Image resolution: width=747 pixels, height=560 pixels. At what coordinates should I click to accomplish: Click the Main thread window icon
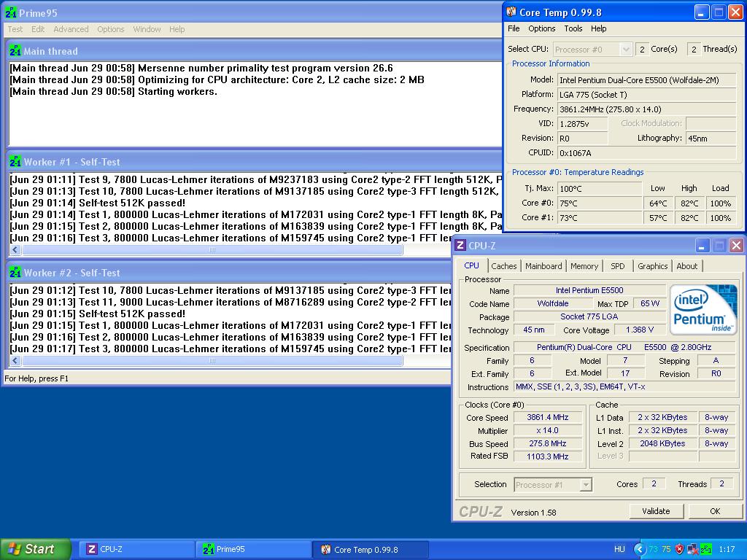tap(15, 51)
